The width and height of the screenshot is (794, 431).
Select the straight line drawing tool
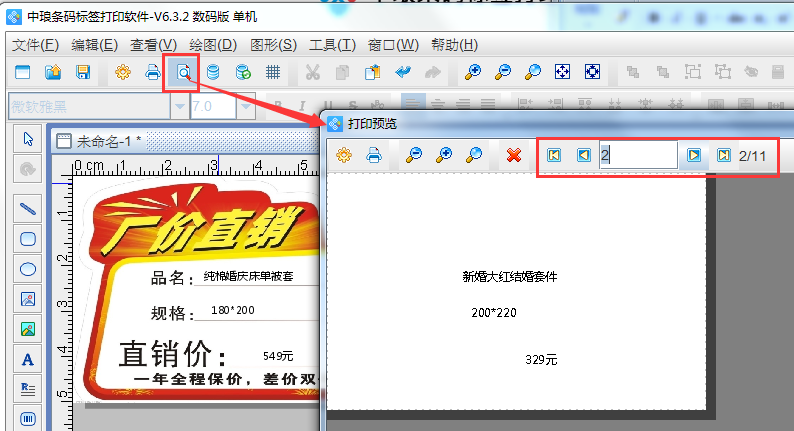(28, 209)
